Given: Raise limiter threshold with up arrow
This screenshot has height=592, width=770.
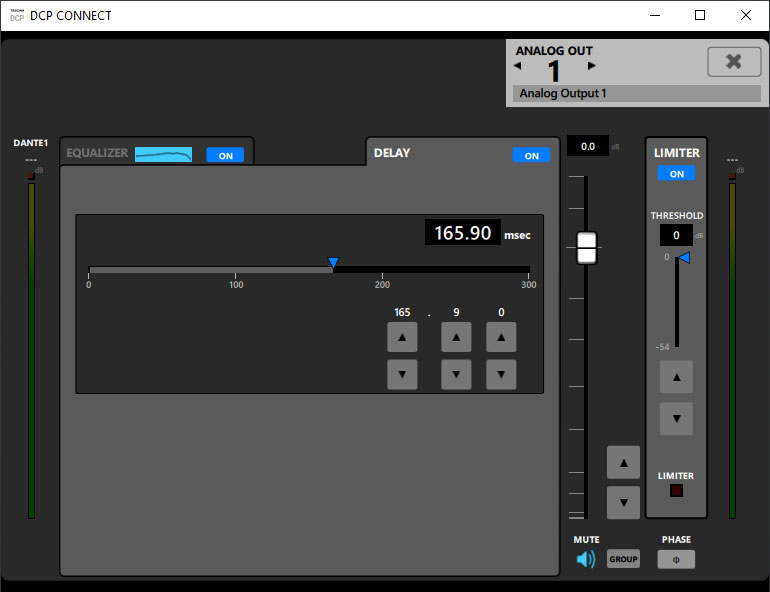Looking at the screenshot, I should pos(676,377).
